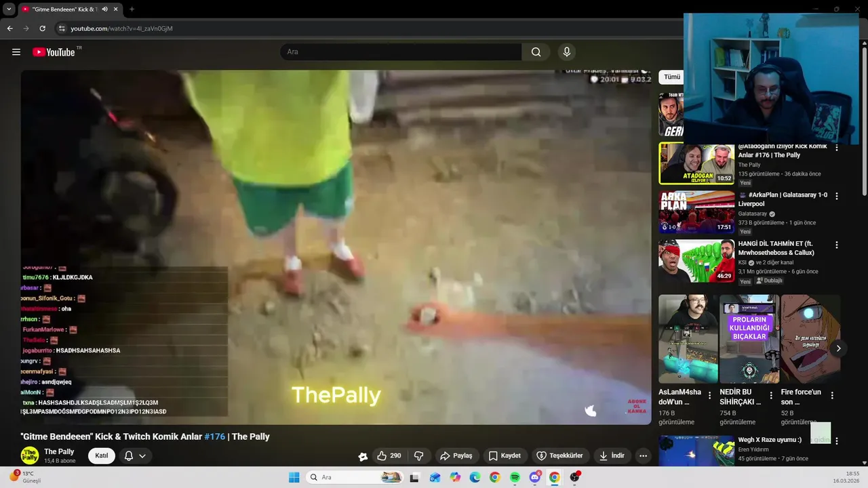The width and height of the screenshot is (868, 488).
Task: Open menu for AsLanM4shadoW short
Action: [x=710, y=395]
